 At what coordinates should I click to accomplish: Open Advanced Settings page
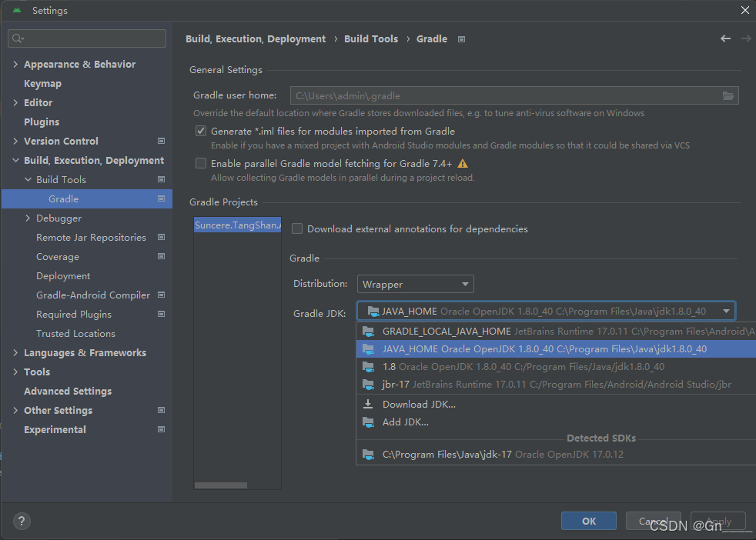68,391
